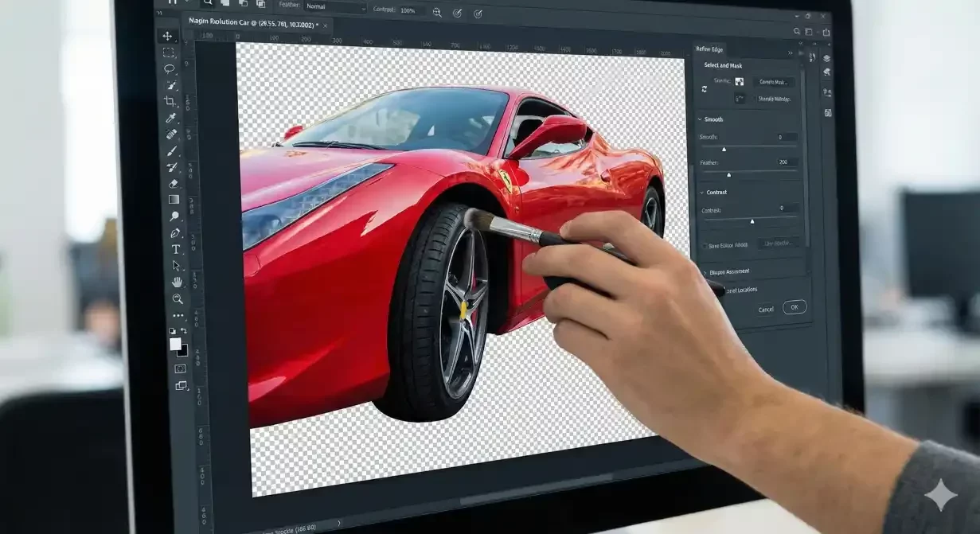The width and height of the screenshot is (980, 534).
Task: Select the Zoom tool in toolbar
Action: pos(178,298)
